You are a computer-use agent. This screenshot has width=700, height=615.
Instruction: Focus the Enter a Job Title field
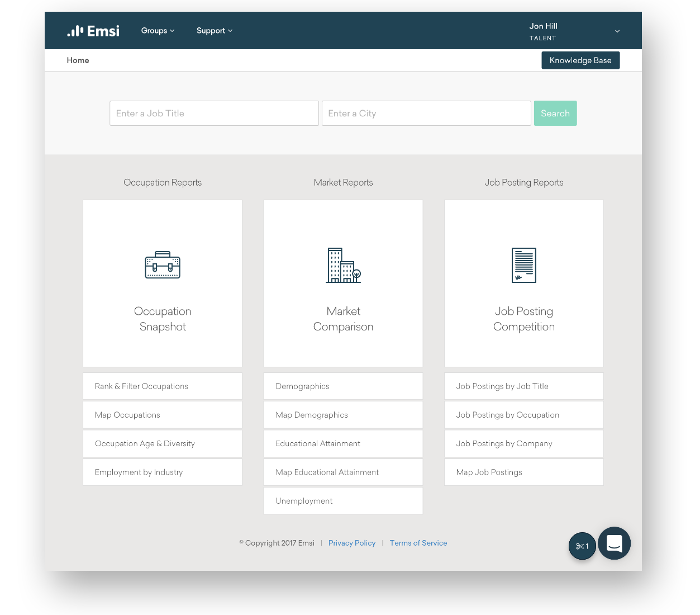click(214, 113)
